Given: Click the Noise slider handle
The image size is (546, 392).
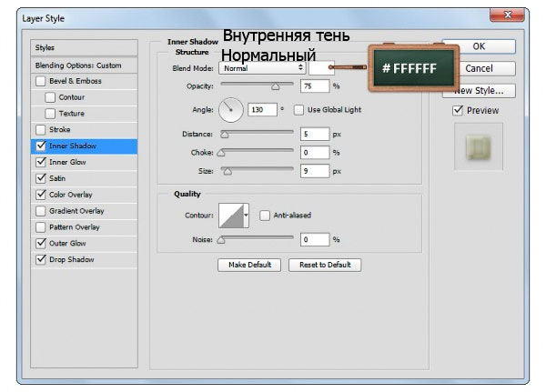Looking at the screenshot, I should [221, 240].
